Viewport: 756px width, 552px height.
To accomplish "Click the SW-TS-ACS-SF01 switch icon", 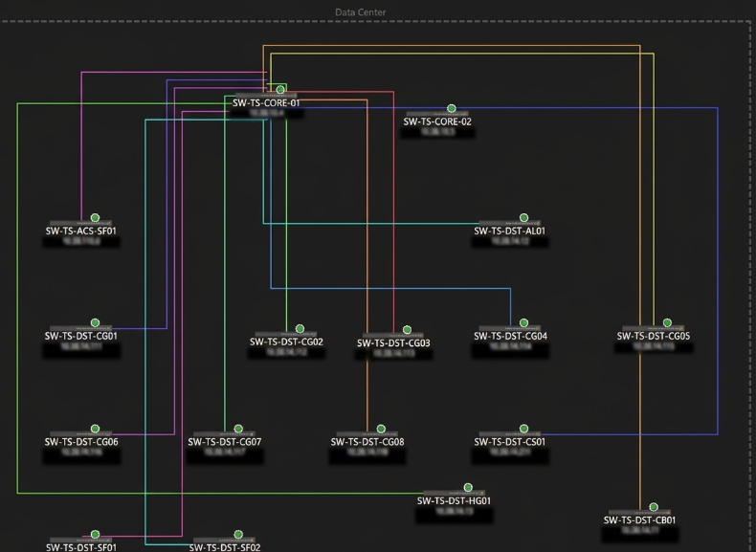I will pyautogui.click(x=81, y=224).
